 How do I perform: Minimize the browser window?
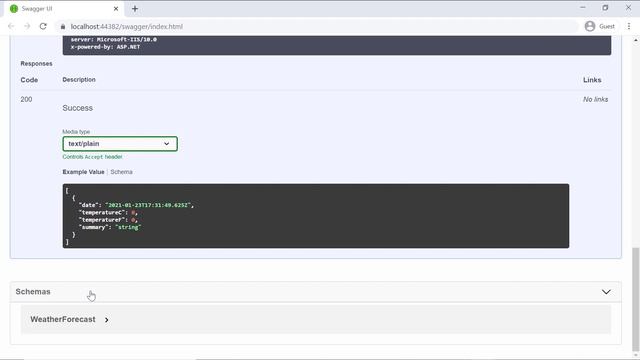coord(583,8)
